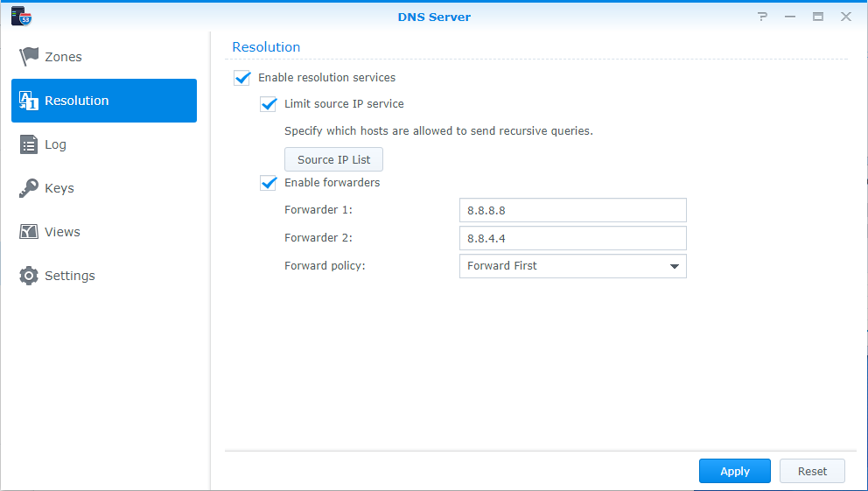
Task: Go to the Zones section label
Action: (x=63, y=57)
